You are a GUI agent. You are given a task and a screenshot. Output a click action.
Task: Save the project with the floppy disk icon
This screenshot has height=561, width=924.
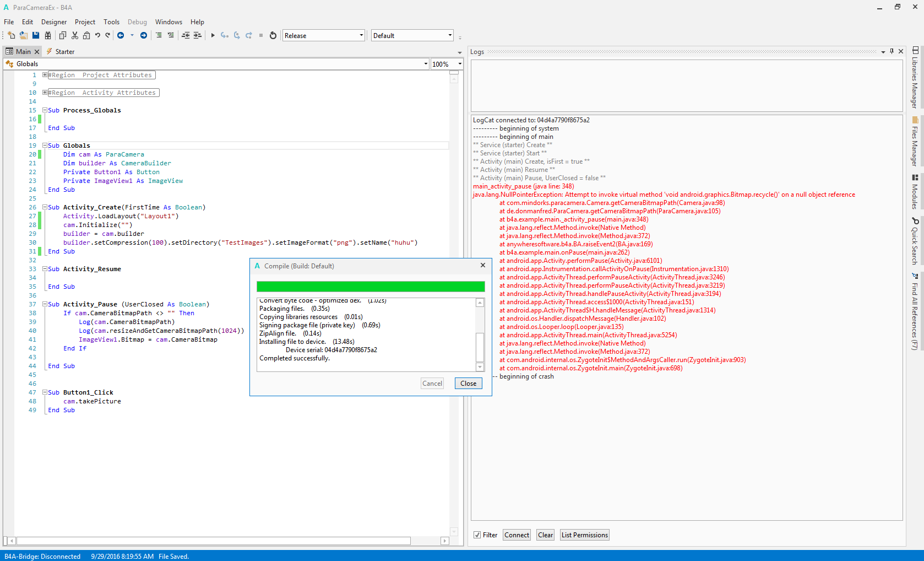(x=36, y=35)
